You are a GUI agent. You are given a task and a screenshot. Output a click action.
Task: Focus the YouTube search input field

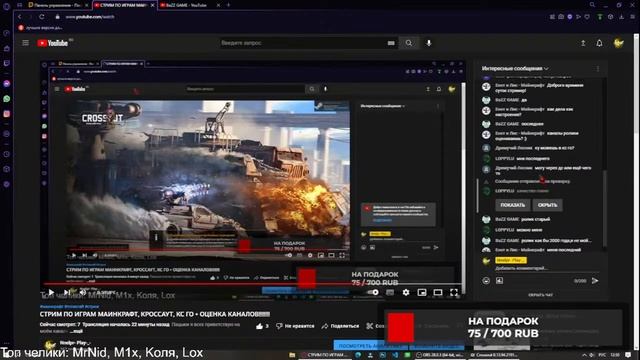click(x=302, y=43)
